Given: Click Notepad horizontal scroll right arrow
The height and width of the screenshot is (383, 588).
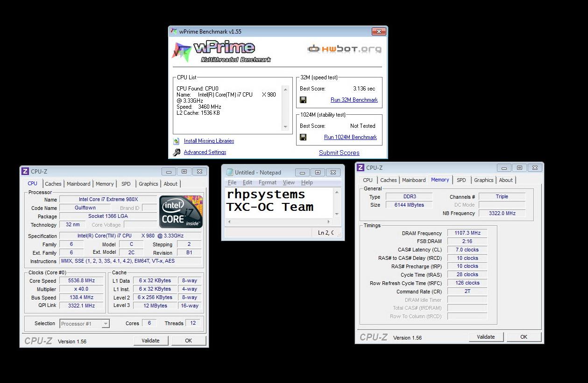Looking at the screenshot, I should [328, 222].
